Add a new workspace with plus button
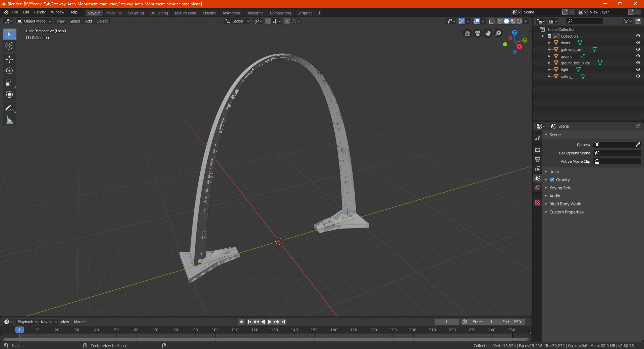The height and width of the screenshot is (349, 644). pyautogui.click(x=319, y=13)
